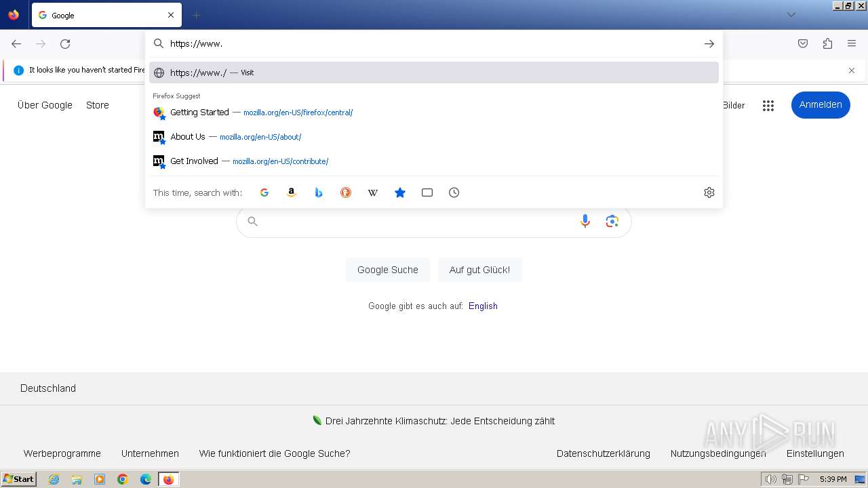Open the Extensions puzzle icon
The image size is (868, 488).
click(x=827, y=44)
